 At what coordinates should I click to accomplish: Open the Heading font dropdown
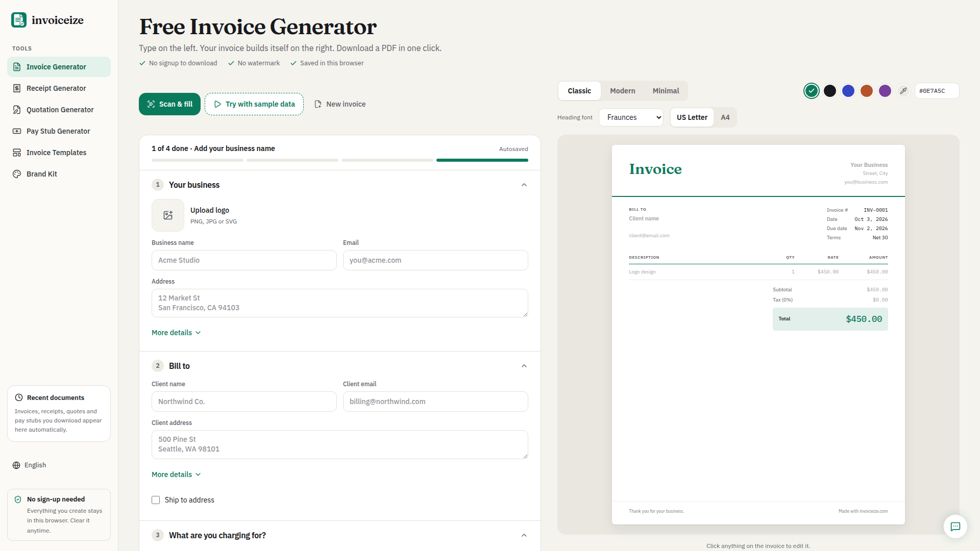point(631,117)
